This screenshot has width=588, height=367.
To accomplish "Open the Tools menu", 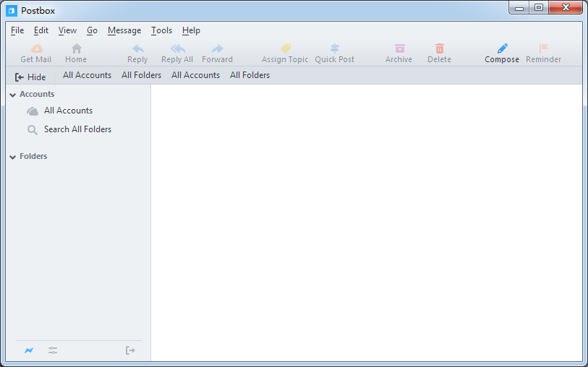I will pos(161,30).
